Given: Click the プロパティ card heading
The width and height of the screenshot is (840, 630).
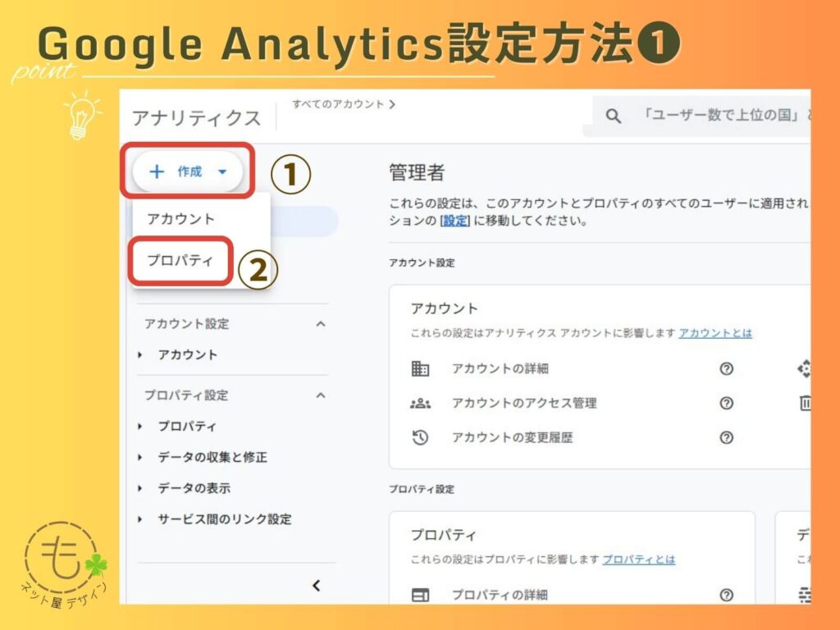Looking at the screenshot, I should coord(444,535).
